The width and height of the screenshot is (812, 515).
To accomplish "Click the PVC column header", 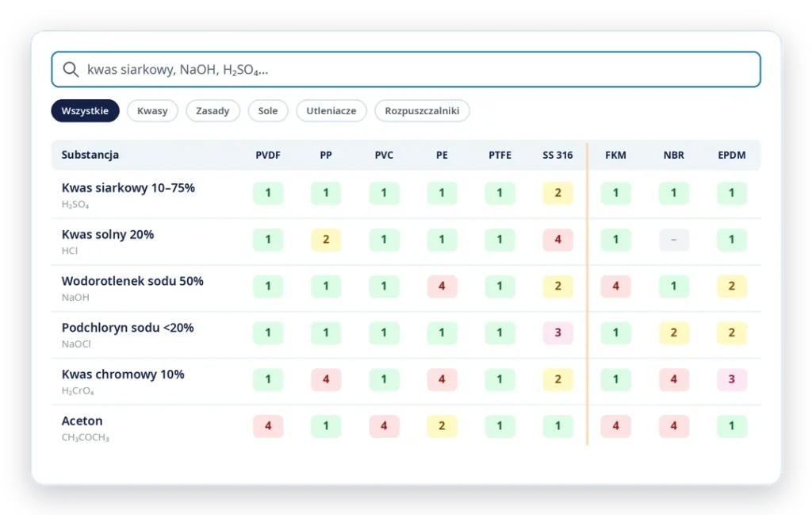I will pos(384,155).
